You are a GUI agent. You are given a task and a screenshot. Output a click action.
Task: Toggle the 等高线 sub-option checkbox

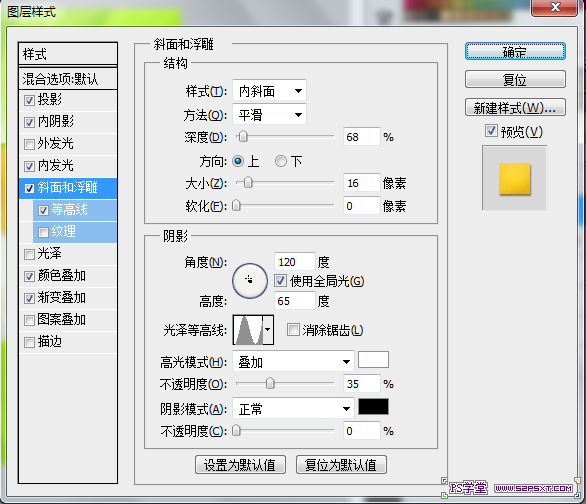point(43,210)
